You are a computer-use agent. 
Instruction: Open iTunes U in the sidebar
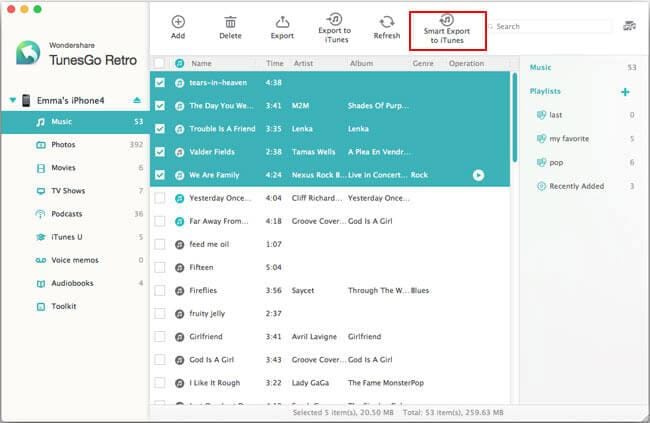point(75,237)
